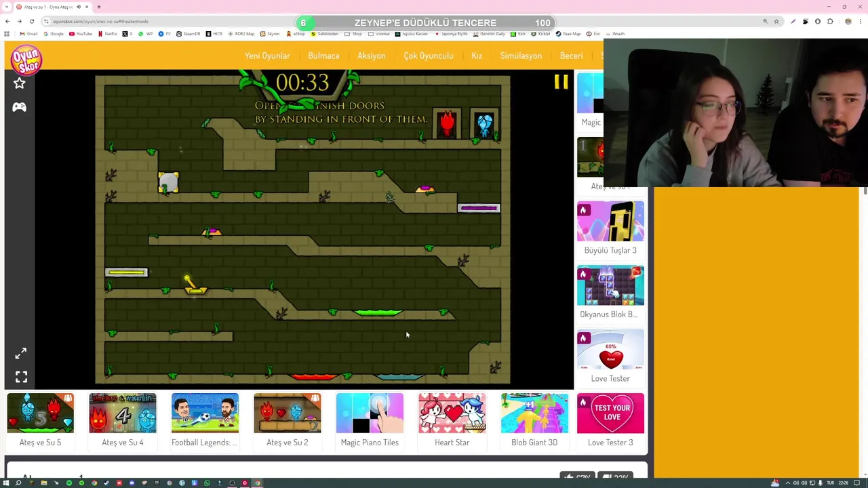Reload the page with refresh icon
868x488 pixels.
pos(31,21)
